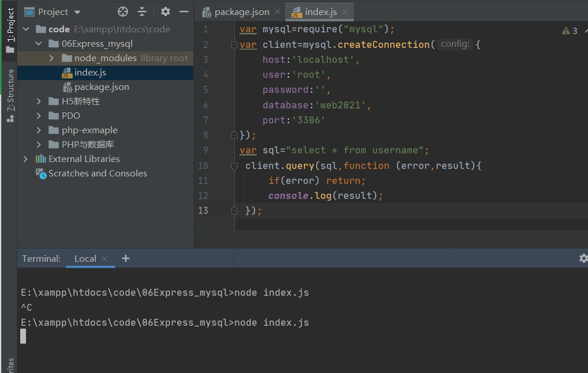The image size is (588, 373).
Task: Click the locate-file crosshair icon in Project panel
Action: pyautogui.click(x=123, y=12)
